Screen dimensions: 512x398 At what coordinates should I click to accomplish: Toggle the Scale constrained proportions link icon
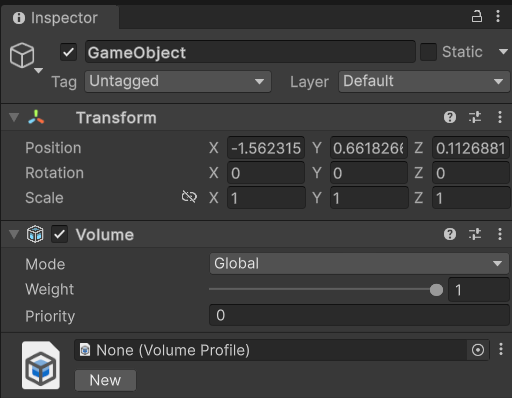point(189,197)
